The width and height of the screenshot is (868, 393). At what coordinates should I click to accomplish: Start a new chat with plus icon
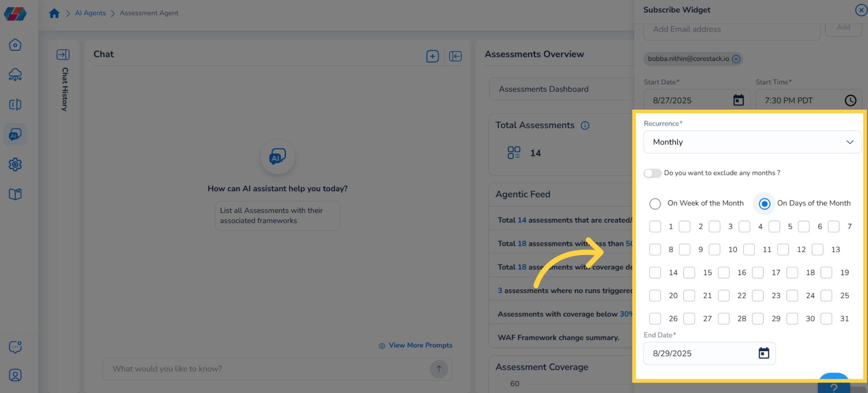pos(432,56)
